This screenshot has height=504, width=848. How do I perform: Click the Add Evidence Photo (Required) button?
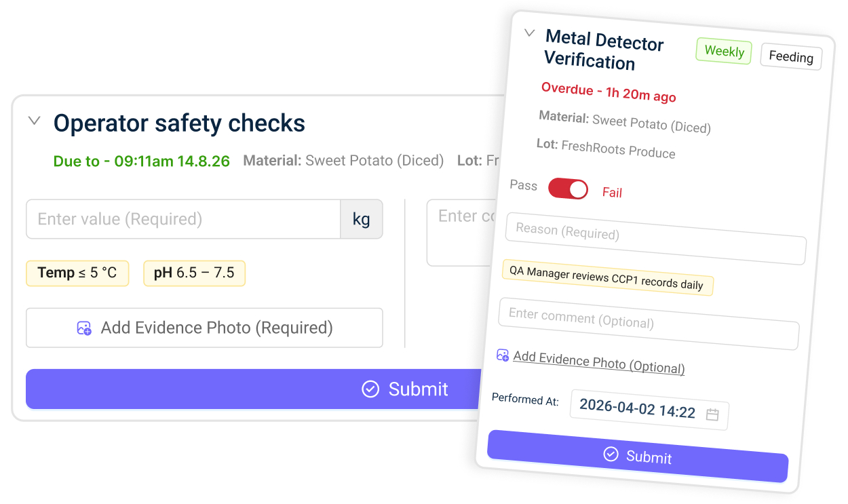(204, 328)
